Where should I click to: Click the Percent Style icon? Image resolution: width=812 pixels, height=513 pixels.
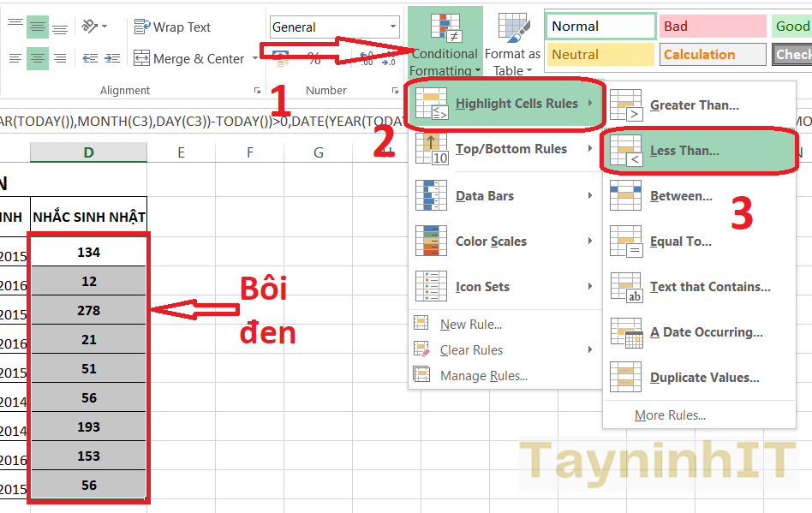314,59
